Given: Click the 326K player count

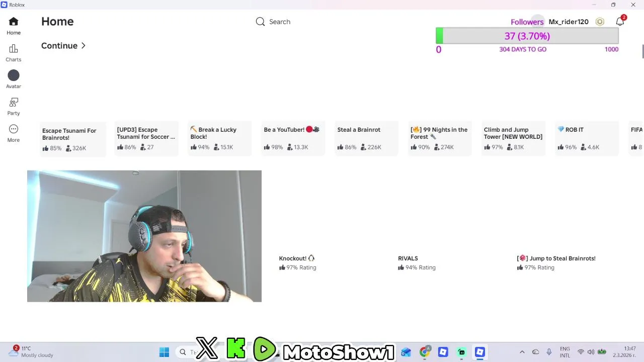Looking at the screenshot, I should [76, 148].
